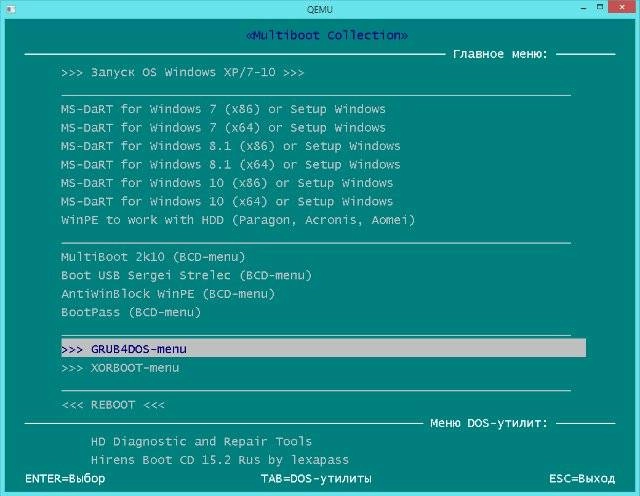Select BootPass (BCD-menu) entry
The height and width of the screenshot is (496, 640).
pyautogui.click(x=131, y=312)
